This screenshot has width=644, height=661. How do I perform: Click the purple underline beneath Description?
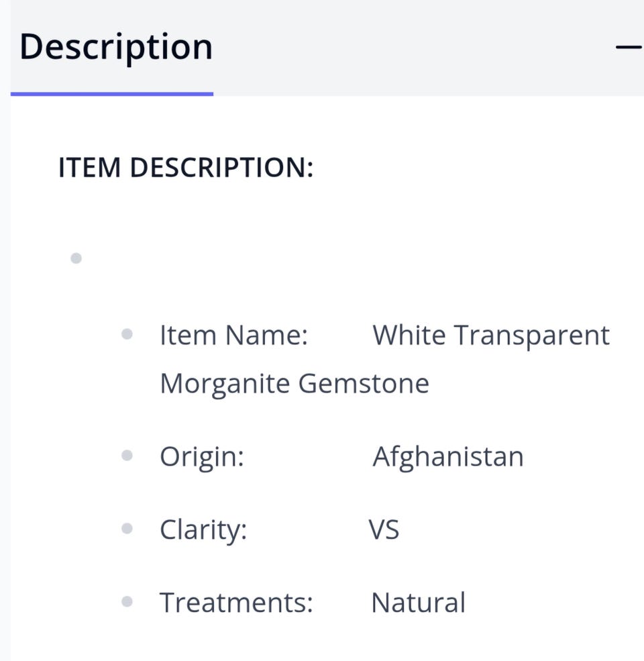click(x=112, y=94)
